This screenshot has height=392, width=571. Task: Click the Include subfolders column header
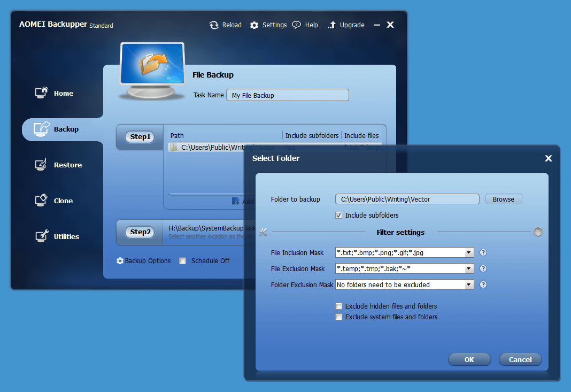coord(312,135)
